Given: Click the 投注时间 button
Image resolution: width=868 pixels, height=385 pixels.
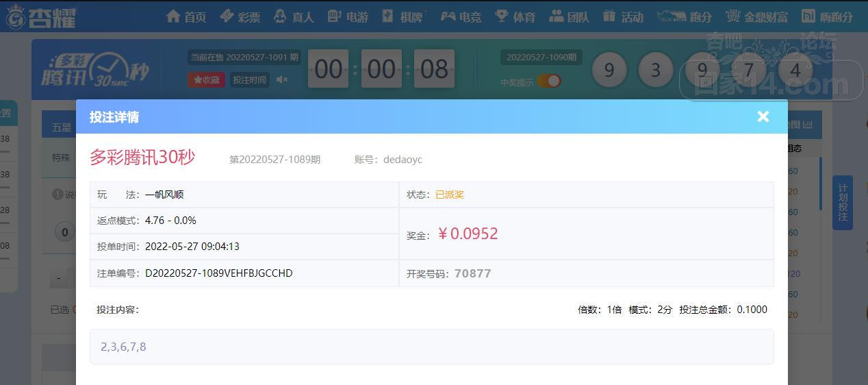Looking at the screenshot, I should [x=249, y=79].
